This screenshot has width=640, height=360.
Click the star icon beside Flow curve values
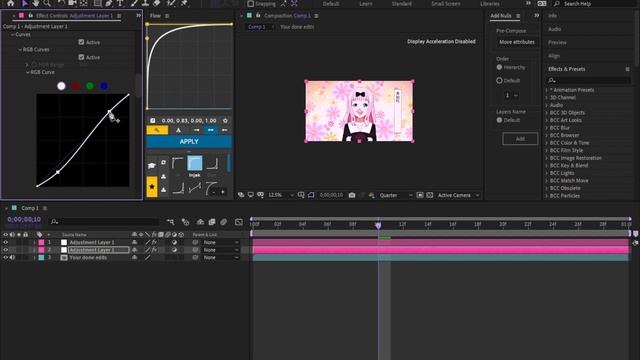pos(225,121)
